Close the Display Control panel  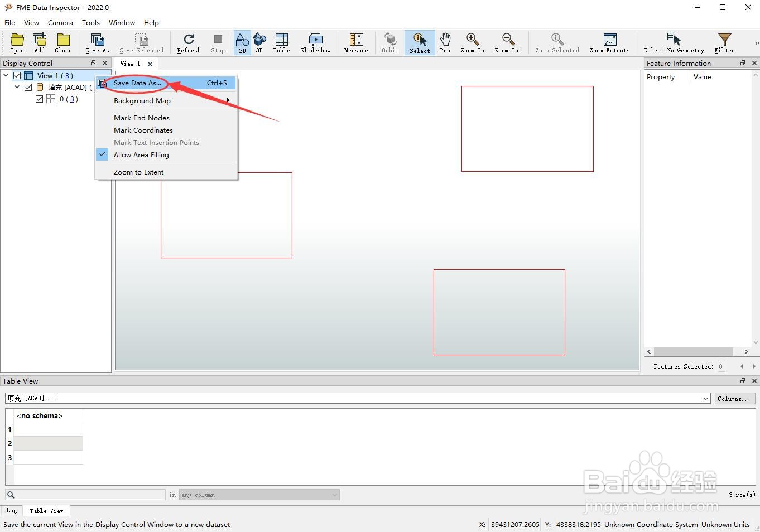[105, 63]
